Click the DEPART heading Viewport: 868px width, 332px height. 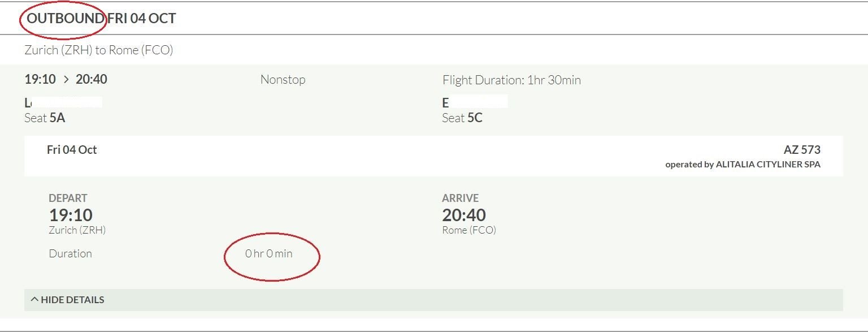coord(68,198)
